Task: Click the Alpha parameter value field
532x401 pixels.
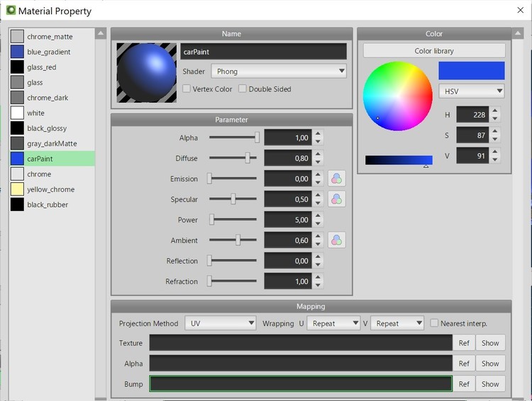Action: tap(288, 137)
